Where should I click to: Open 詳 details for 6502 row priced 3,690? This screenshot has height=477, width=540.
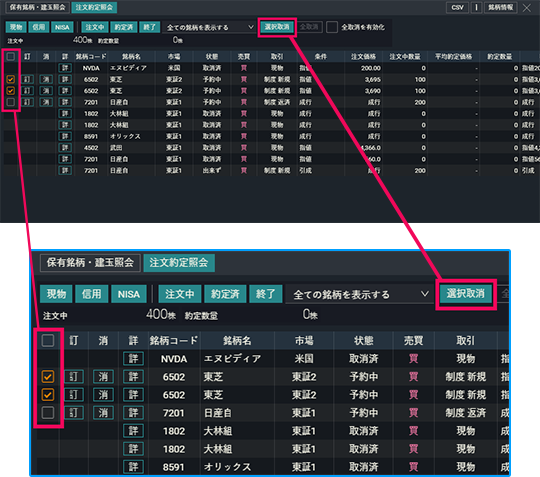[x=65, y=91]
